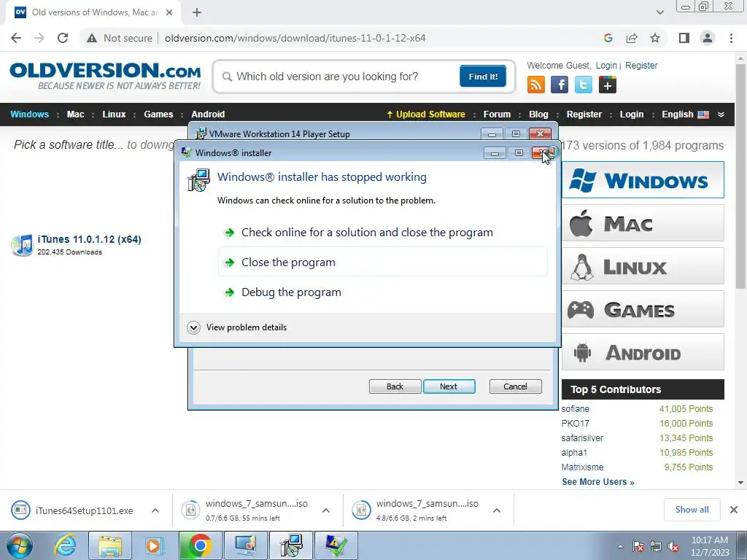This screenshot has width=747, height=560.
Task: Open Windows Explorer from the taskbar
Action: tap(110, 545)
